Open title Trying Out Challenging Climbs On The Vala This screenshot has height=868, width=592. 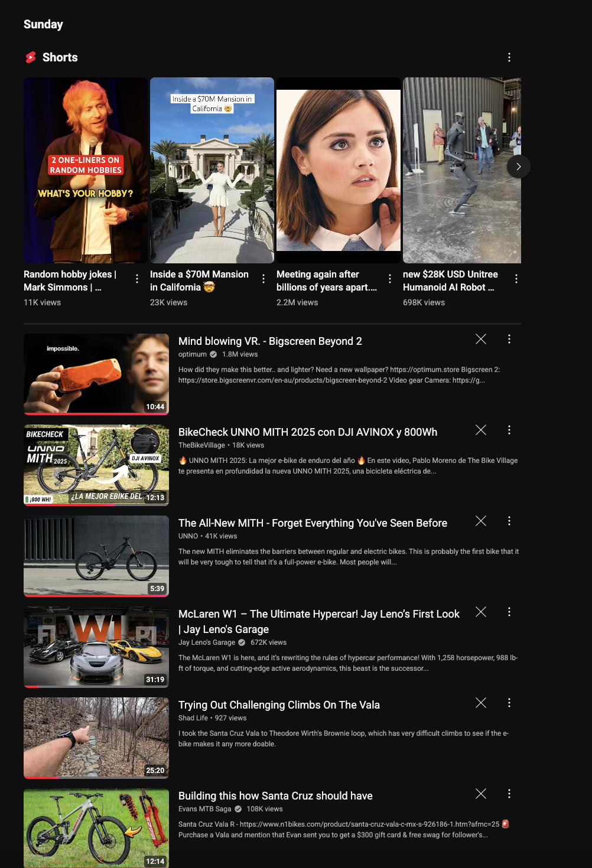pyautogui.click(x=279, y=705)
